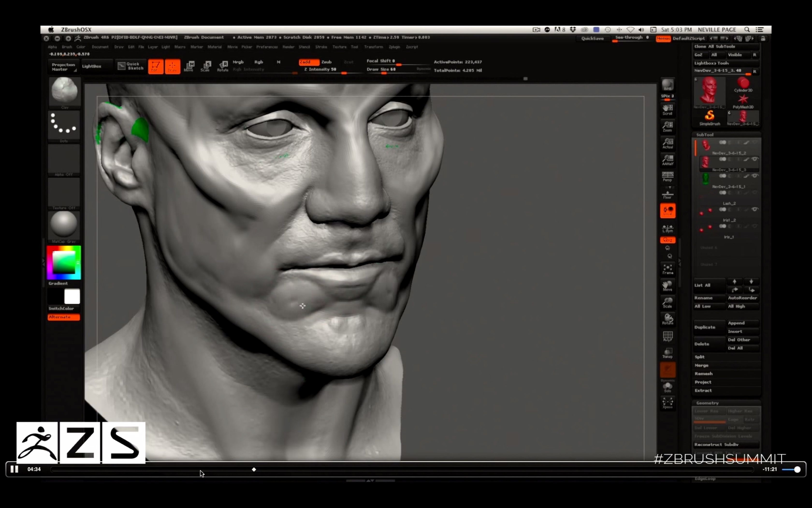The image size is (812, 508).
Task: Click the Append button
Action: 743,323
